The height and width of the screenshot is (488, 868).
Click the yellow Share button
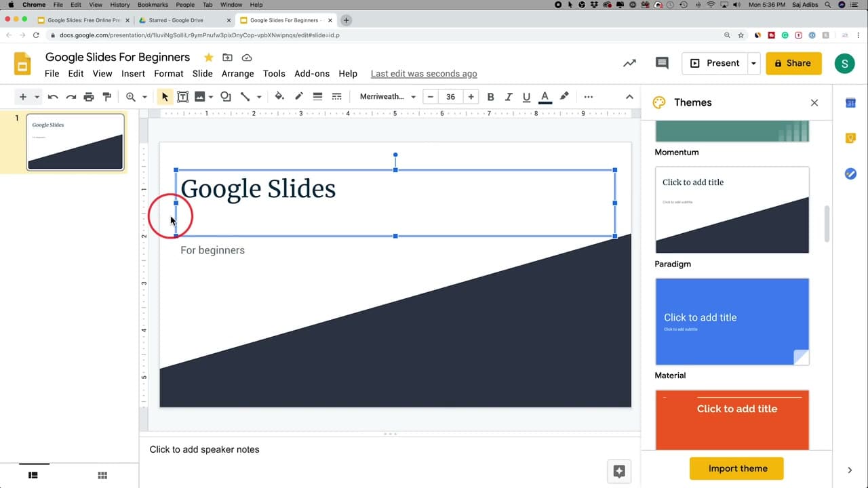click(793, 63)
